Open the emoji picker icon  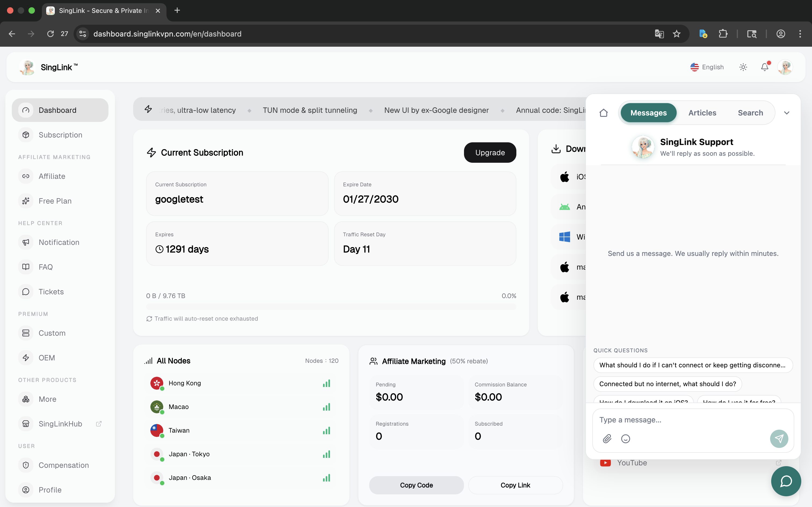[x=625, y=439]
